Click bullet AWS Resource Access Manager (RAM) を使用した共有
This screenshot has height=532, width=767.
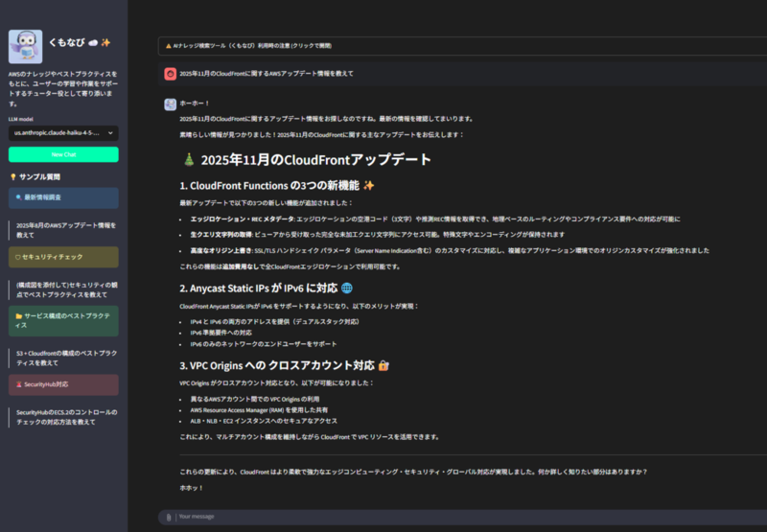tap(259, 410)
